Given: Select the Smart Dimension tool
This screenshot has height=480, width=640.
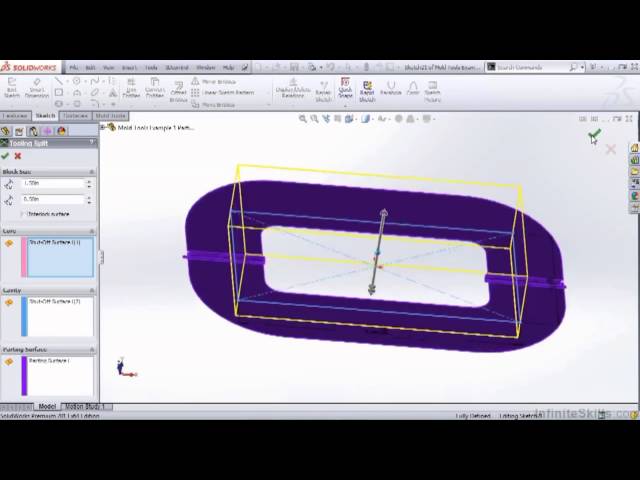Looking at the screenshot, I should coord(37,87).
